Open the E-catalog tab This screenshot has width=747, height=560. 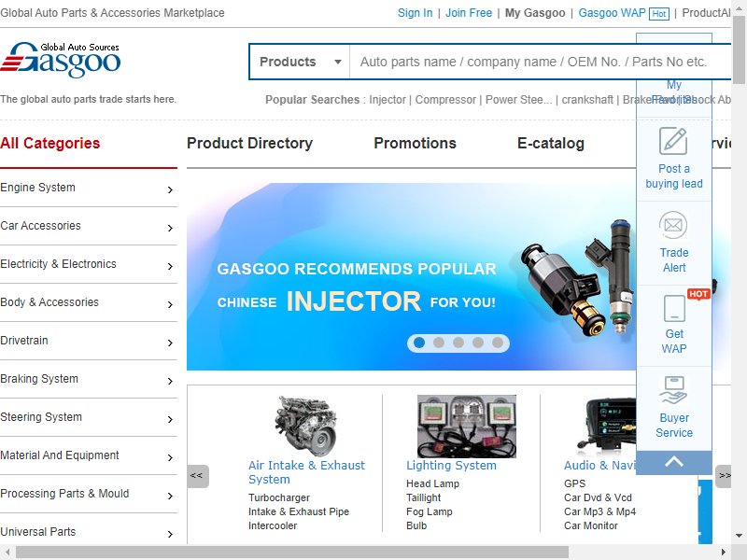pyautogui.click(x=551, y=144)
